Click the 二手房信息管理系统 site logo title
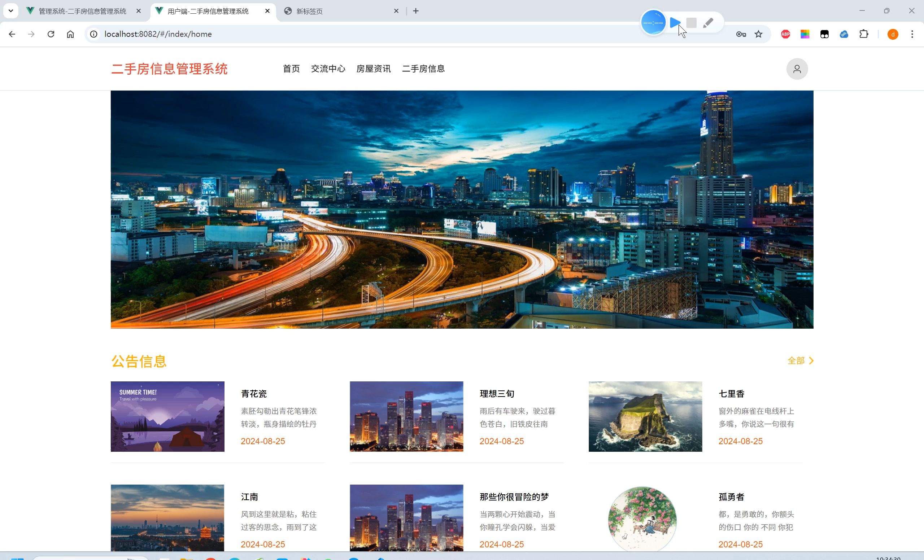Viewport: 924px width, 560px height. [170, 69]
